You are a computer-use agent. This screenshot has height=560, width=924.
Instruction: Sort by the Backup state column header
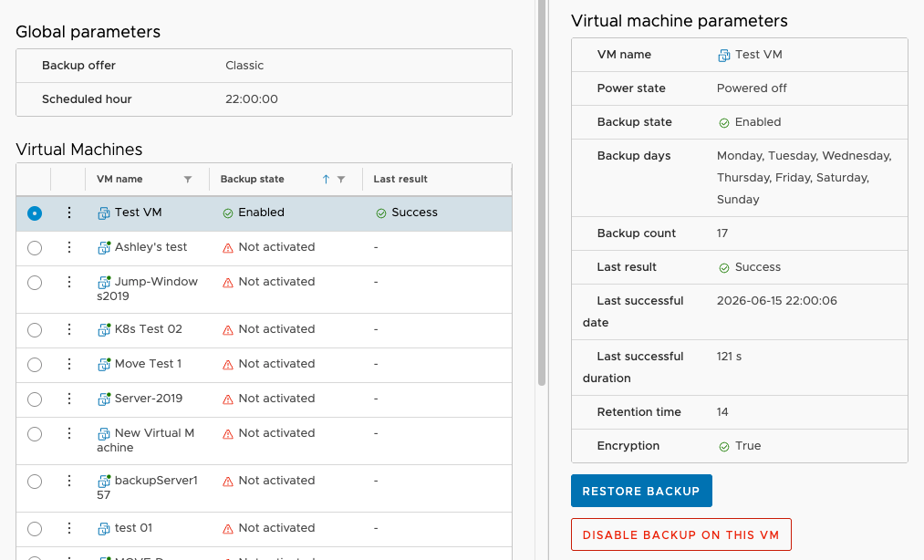point(253,179)
